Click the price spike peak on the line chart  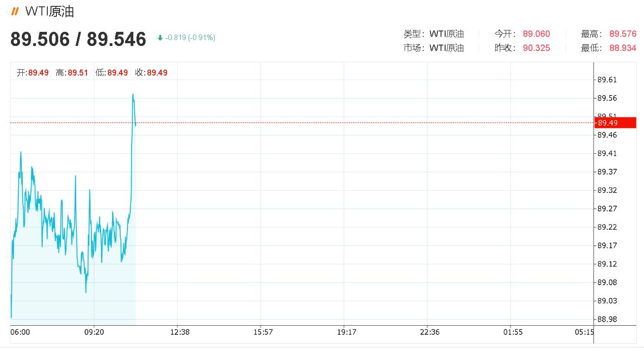tap(133, 95)
